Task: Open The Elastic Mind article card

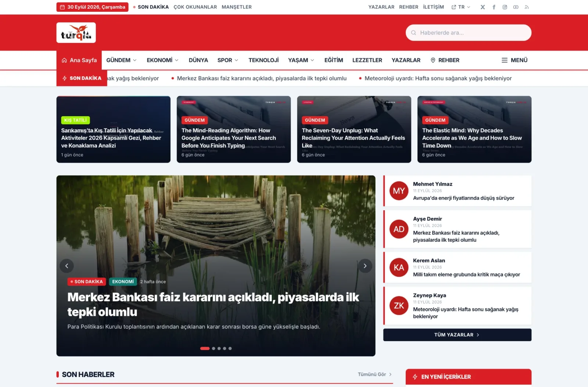Action: [x=474, y=129]
